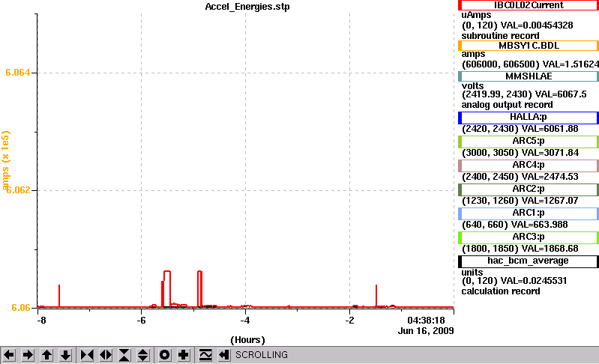Click the VAL=0.0245531 reading
Image resolution: width=599 pixels, height=364 pixels.
(x=534, y=281)
